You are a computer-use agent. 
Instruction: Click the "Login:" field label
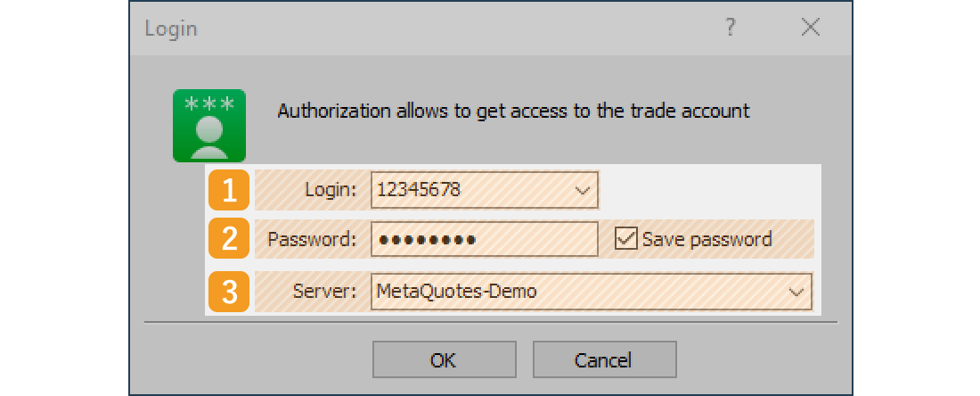[x=331, y=190]
